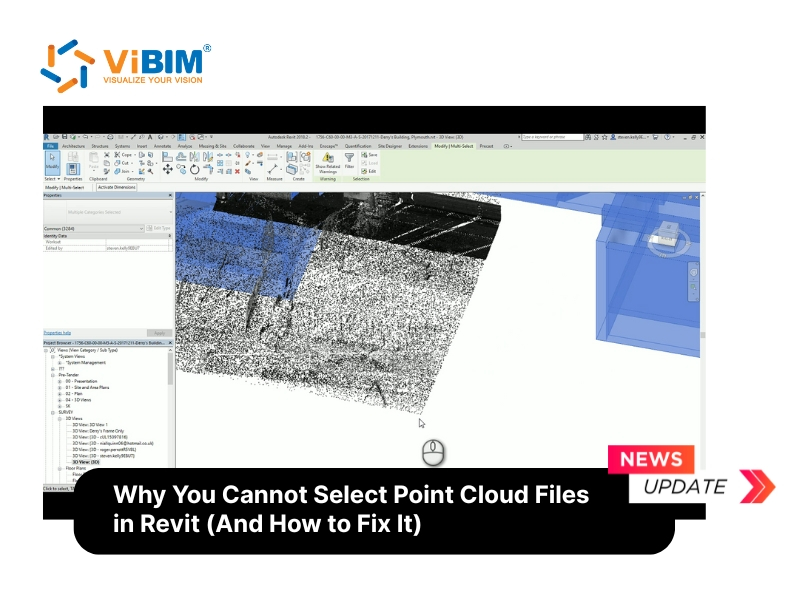Open the Collaborate ribbon tab
Screen dimensions: 800x600
click(243, 146)
